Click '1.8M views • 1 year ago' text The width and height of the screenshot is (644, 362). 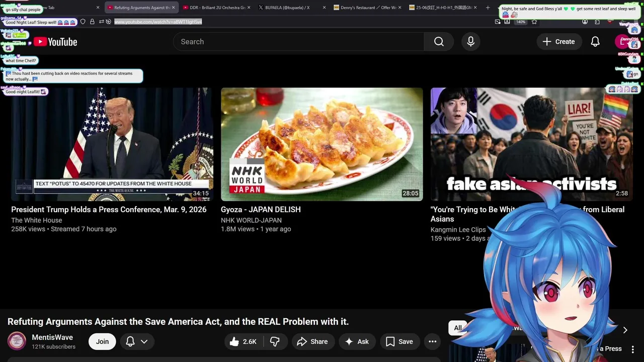pos(256,229)
